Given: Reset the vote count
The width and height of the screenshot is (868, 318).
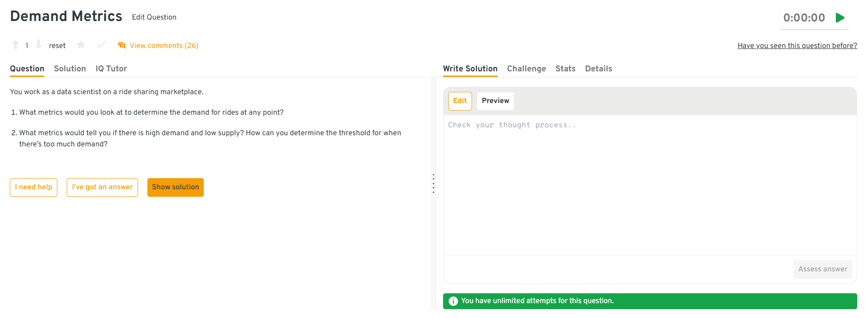Looking at the screenshot, I should tap(57, 46).
